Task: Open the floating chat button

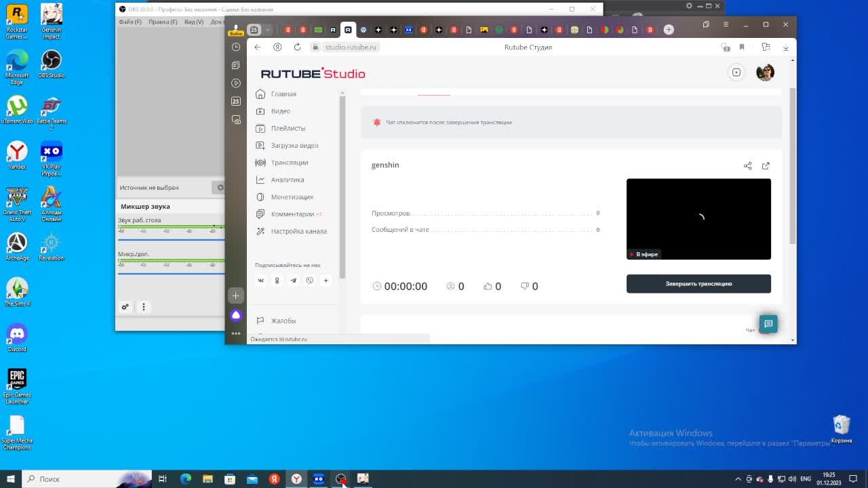Action: click(768, 324)
